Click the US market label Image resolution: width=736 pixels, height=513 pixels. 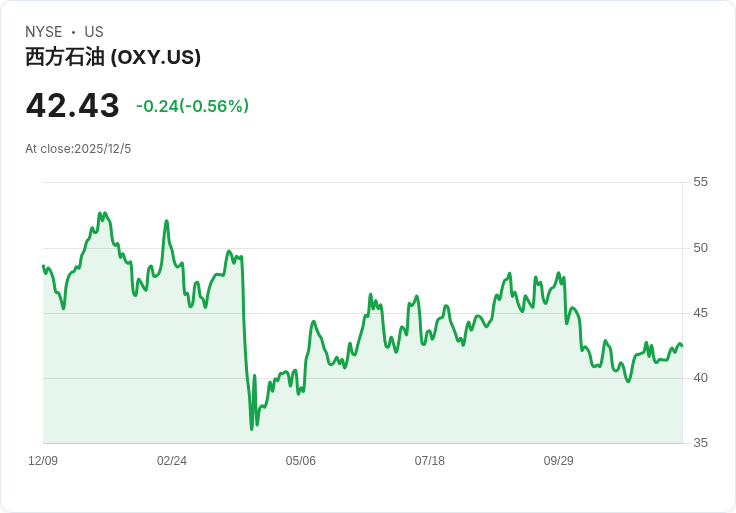click(x=94, y=32)
